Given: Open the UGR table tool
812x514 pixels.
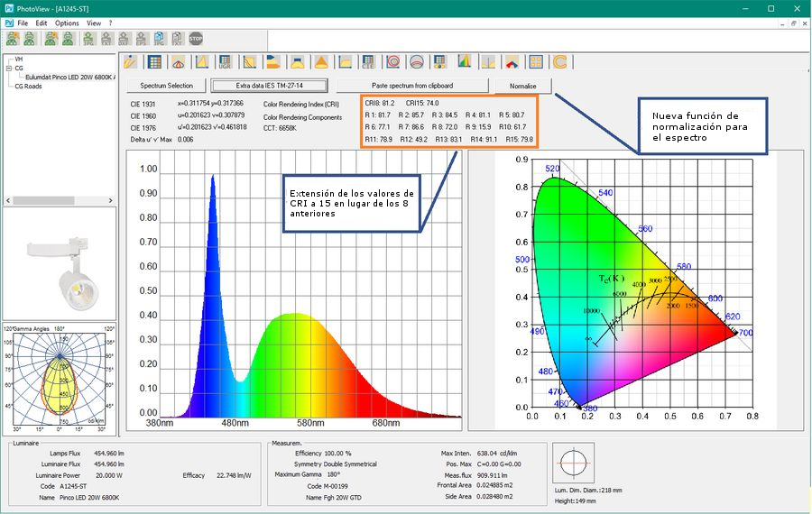Looking at the screenshot, I should point(226,62).
